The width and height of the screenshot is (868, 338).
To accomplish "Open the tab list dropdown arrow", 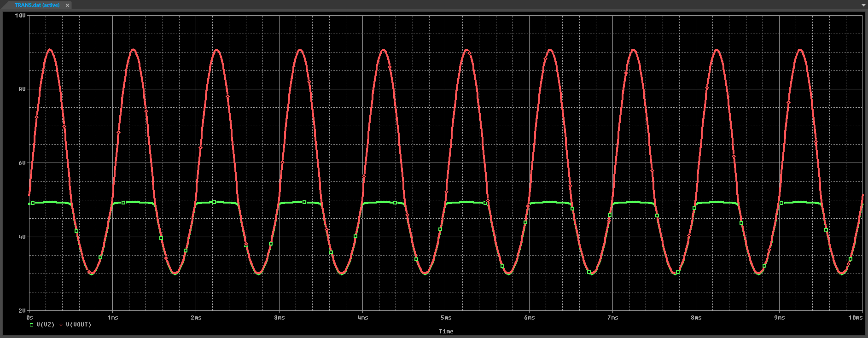I will pos(863,5).
